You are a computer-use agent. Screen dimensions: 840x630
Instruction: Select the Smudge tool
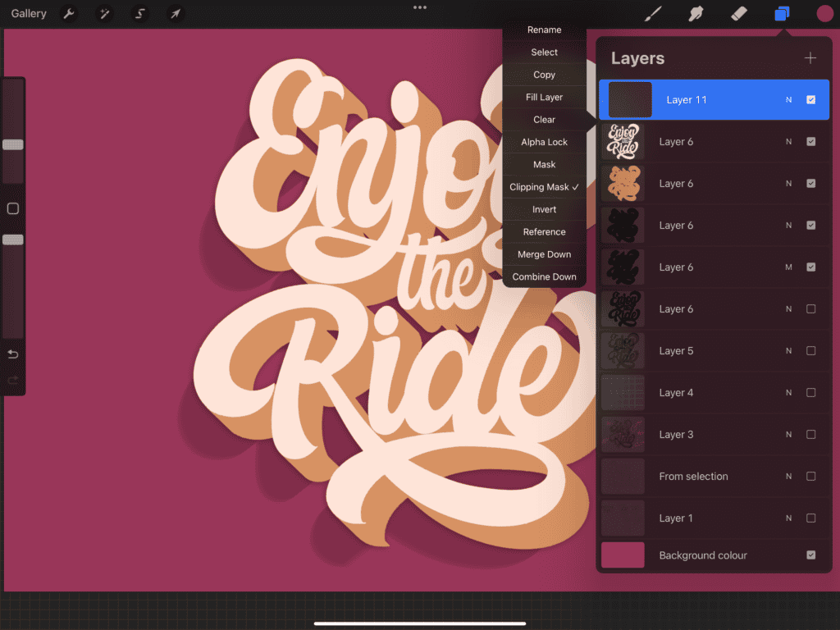[695, 14]
